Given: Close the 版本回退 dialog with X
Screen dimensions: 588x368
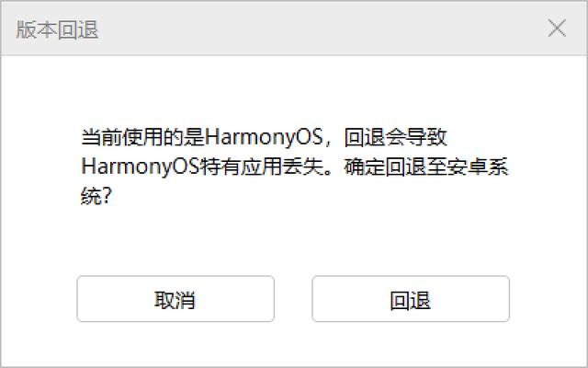Looking at the screenshot, I should [x=557, y=29].
